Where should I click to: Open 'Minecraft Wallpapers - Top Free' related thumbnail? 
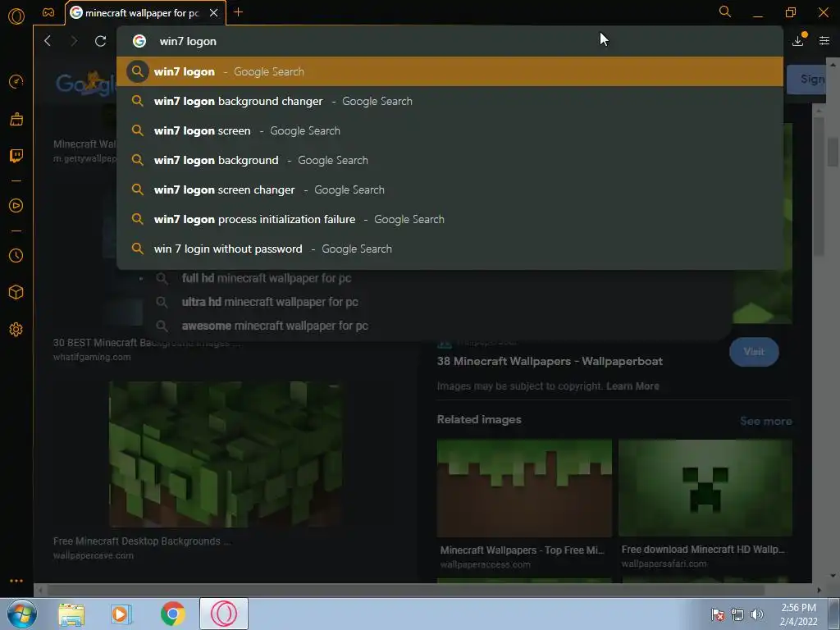[524, 488]
